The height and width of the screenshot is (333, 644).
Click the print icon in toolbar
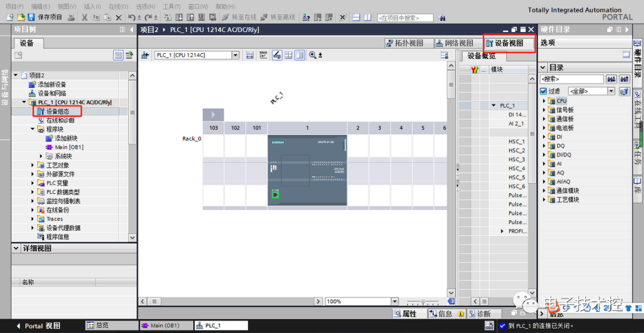pos(71,17)
